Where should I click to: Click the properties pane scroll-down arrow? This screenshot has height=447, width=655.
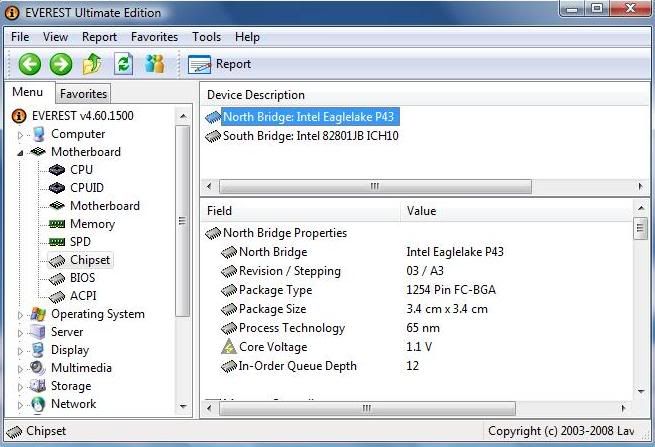[x=641, y=392]
